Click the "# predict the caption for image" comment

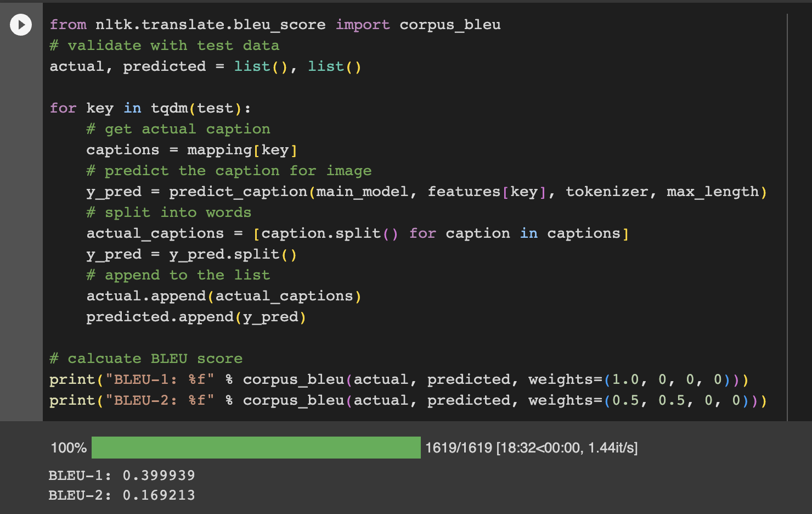click(x=229, y=171)
